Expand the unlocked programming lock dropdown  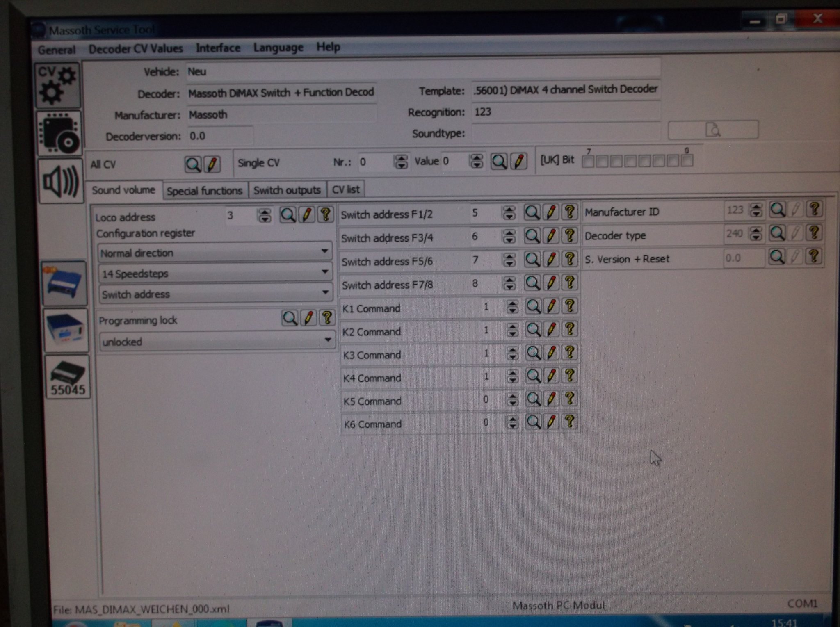(328, 340)
